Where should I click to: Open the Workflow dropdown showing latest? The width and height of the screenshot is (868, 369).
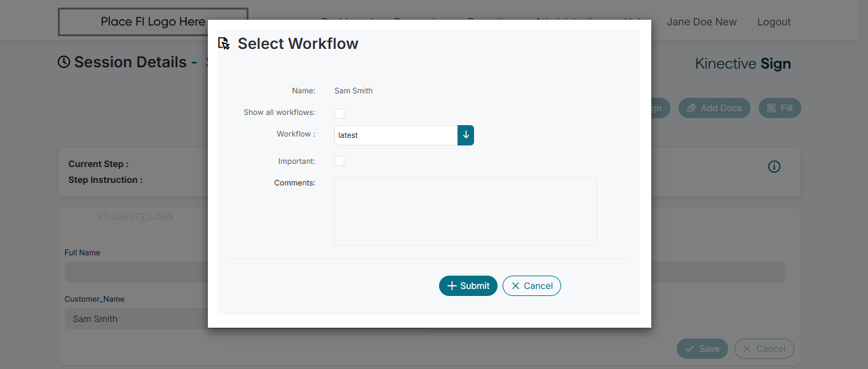click(x=396, y=135)
